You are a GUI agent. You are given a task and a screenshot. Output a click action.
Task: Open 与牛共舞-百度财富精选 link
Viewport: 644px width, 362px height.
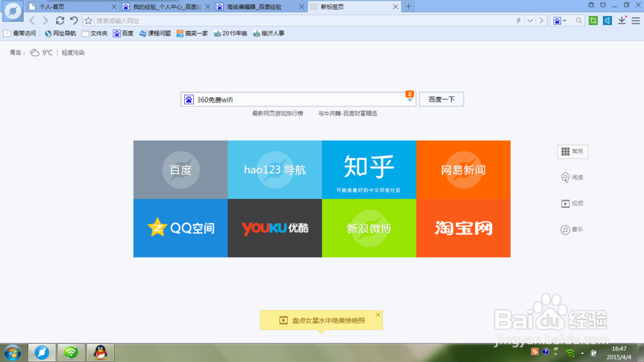pos(348,113)
